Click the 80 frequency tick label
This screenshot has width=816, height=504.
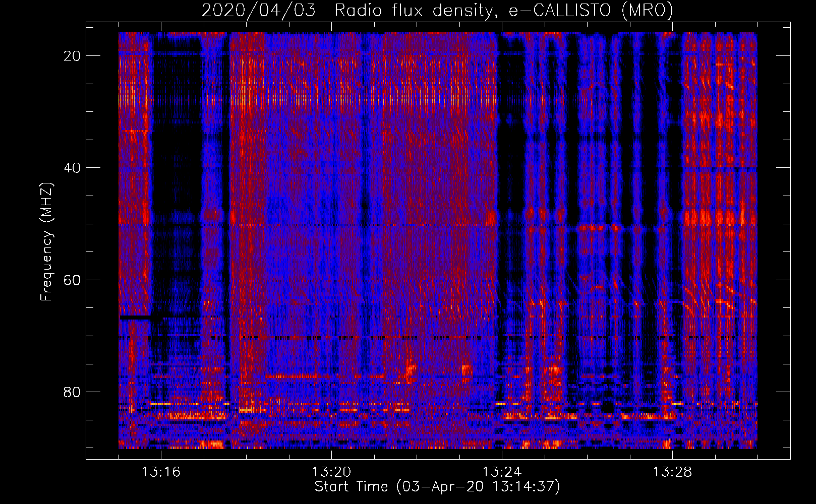[x=72, y=392]
